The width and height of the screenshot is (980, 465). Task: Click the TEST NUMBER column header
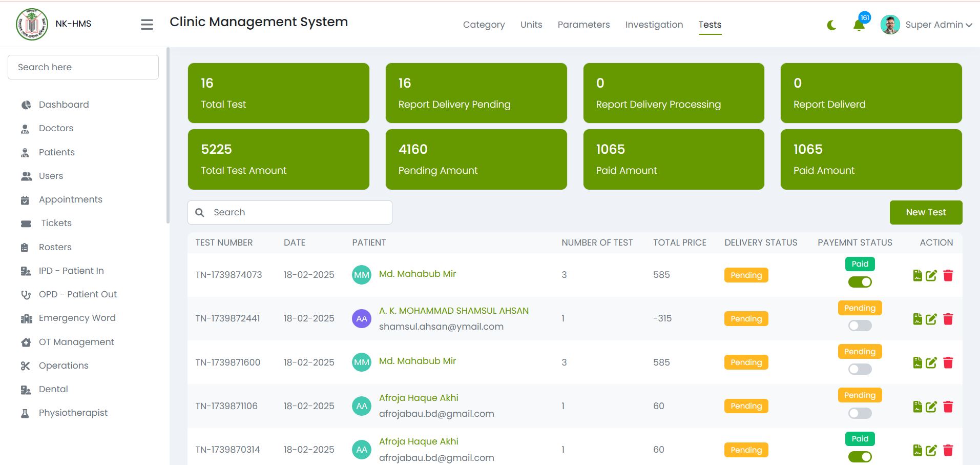(224, 242)
